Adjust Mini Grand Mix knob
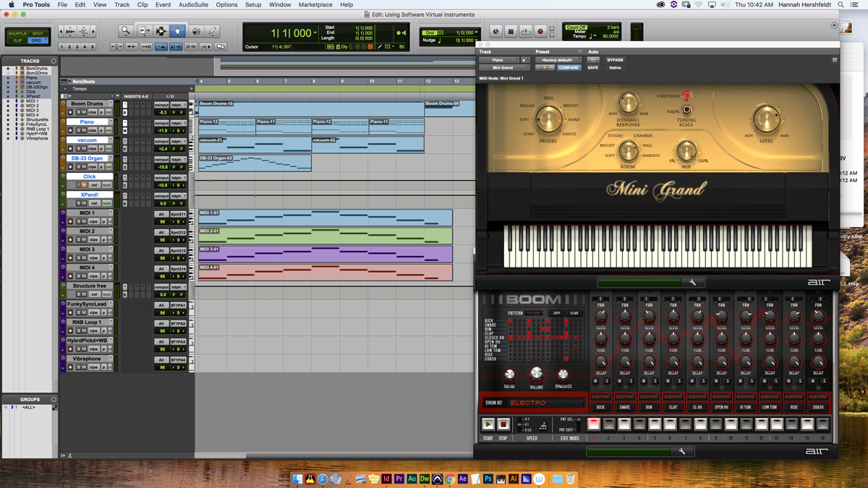The width and height of the screenshot is (868, 488). [686, 150]
